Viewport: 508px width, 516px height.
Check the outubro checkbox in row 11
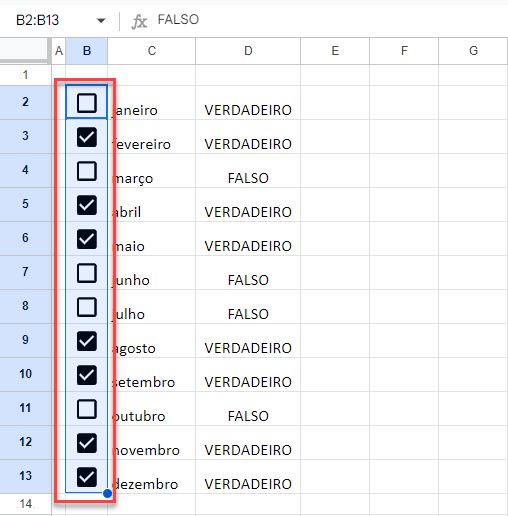click(x=87, y=409)
